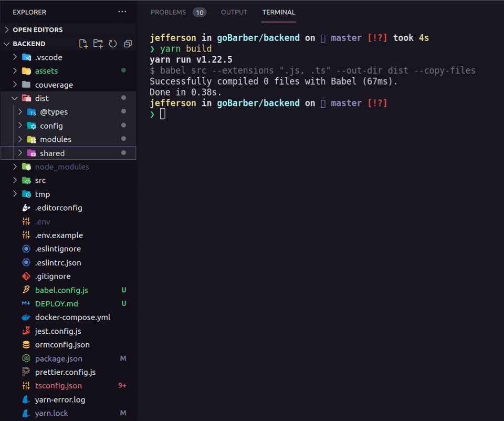Collapse the dist folder
Screen dimensions: 504x421
click(15, 98)
